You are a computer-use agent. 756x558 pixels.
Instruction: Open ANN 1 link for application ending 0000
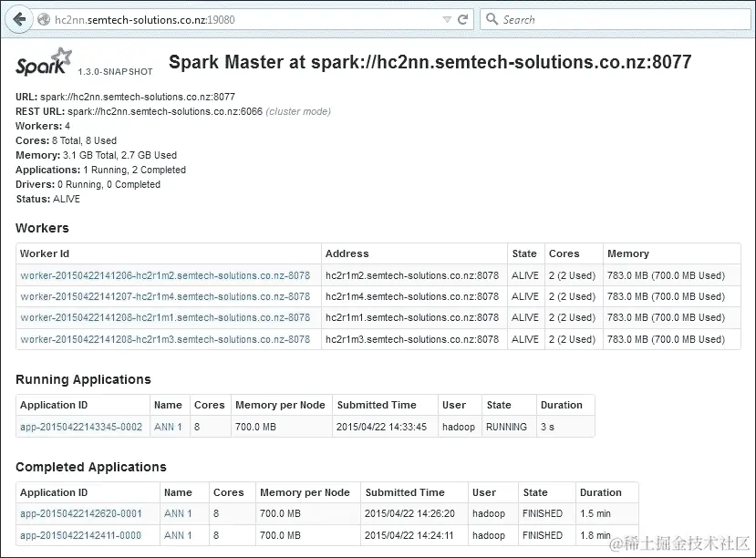click(178, 535)
